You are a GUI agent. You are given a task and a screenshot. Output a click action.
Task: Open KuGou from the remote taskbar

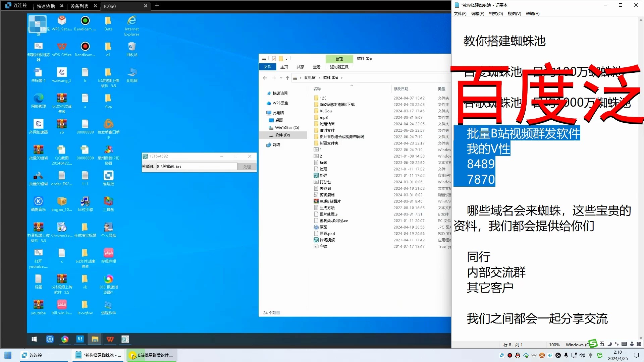tap(50, 339)
